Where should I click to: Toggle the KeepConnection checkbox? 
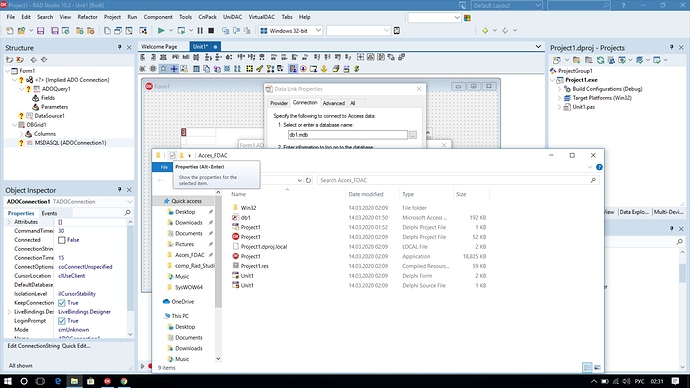coord(62,303)
